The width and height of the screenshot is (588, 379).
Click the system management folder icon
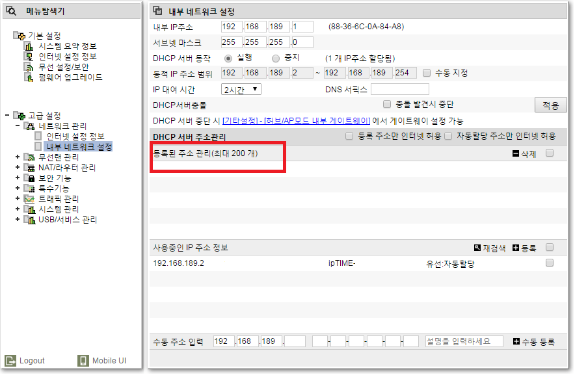pos(29,209)
